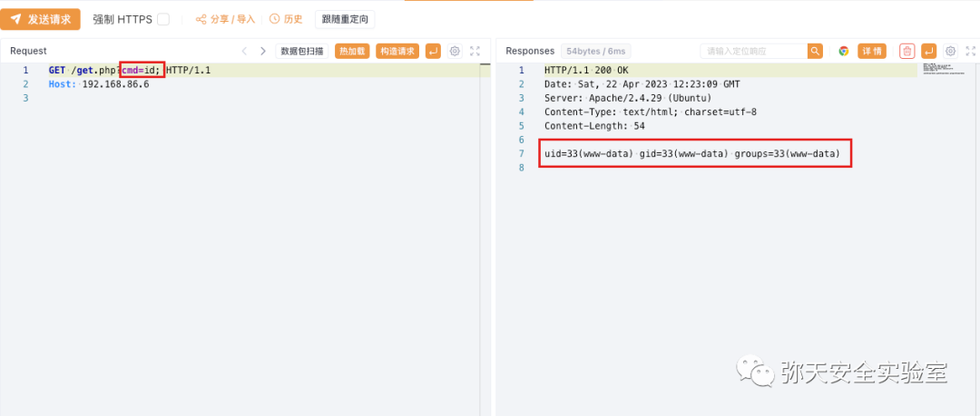
Task: Open response in Chrome browser icon
Action: 844,52
